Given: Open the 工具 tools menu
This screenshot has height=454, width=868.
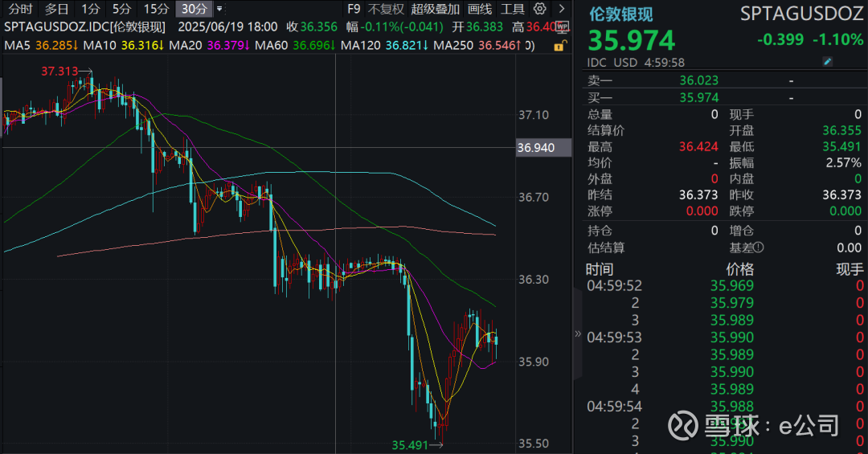Looking at the screenshot, I should [513, 9].
